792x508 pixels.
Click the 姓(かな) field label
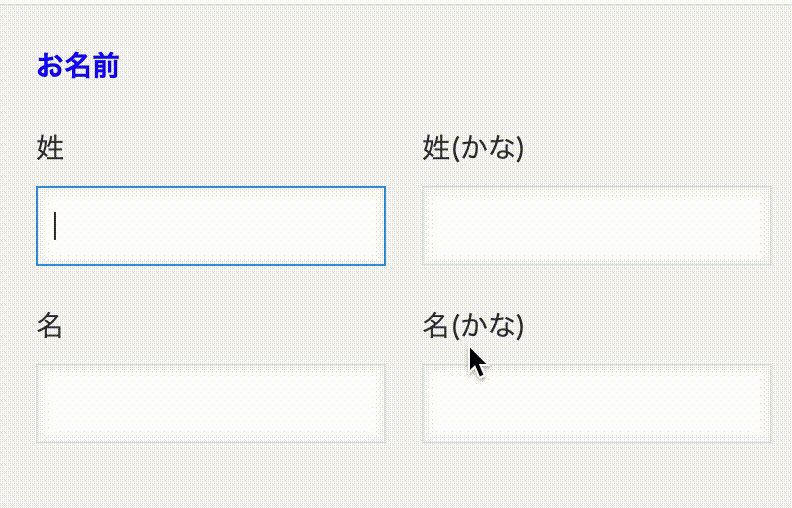pyautogui.click(x=474, y=149)
